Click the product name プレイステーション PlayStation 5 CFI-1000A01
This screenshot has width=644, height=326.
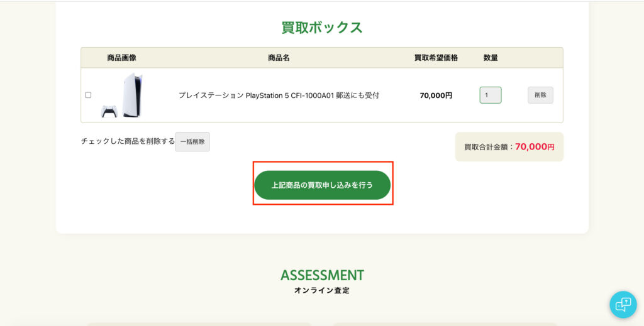point(279,95)
